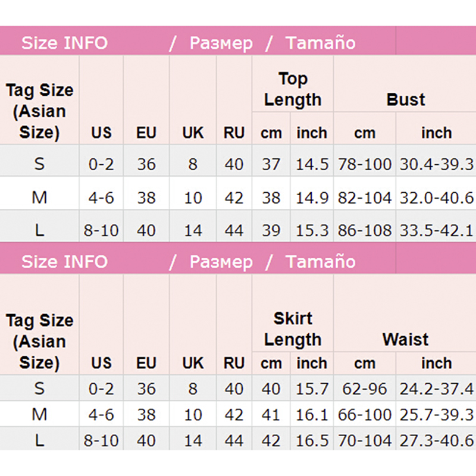Click the waist inch range 25.7-39.3

[x=436, y=414]
